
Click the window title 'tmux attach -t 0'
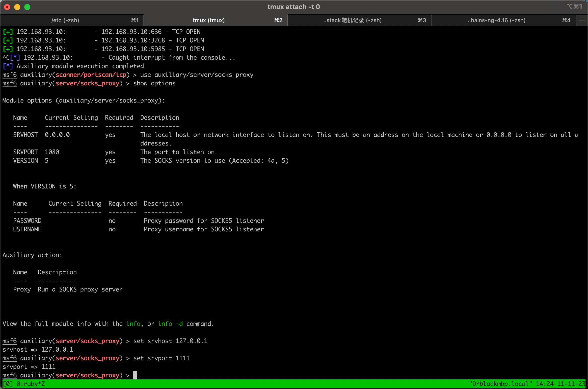point(294,7)
